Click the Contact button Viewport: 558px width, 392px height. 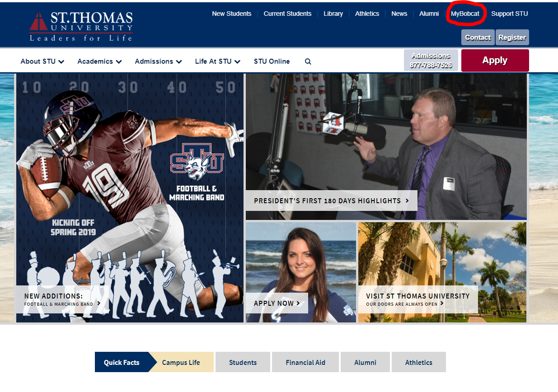tap(478, 37)
